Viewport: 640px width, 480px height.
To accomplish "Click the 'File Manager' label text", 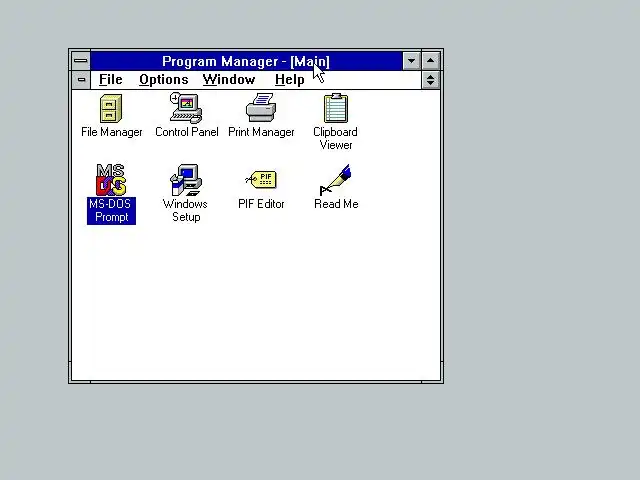I will [x=112, y=132].
